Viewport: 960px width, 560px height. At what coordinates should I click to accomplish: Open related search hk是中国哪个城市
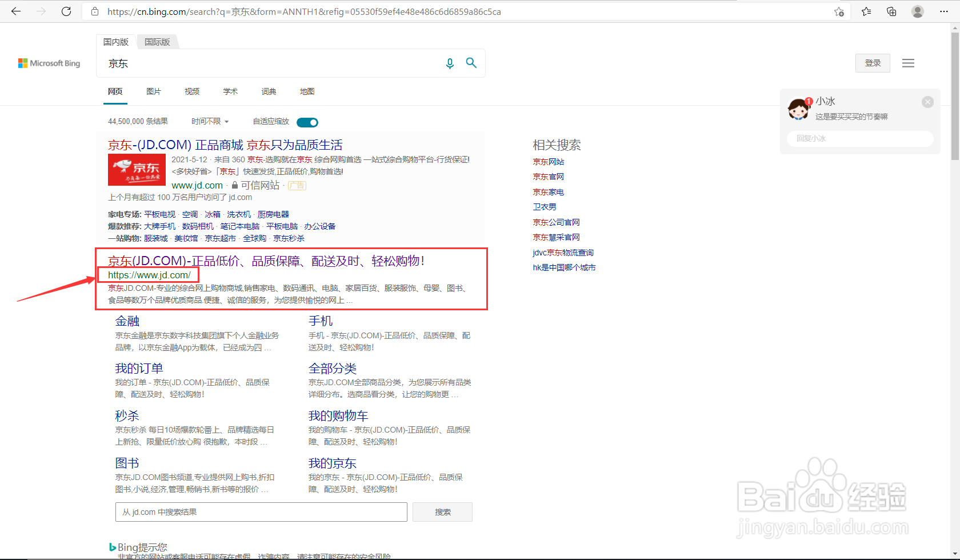coord(565,267)
